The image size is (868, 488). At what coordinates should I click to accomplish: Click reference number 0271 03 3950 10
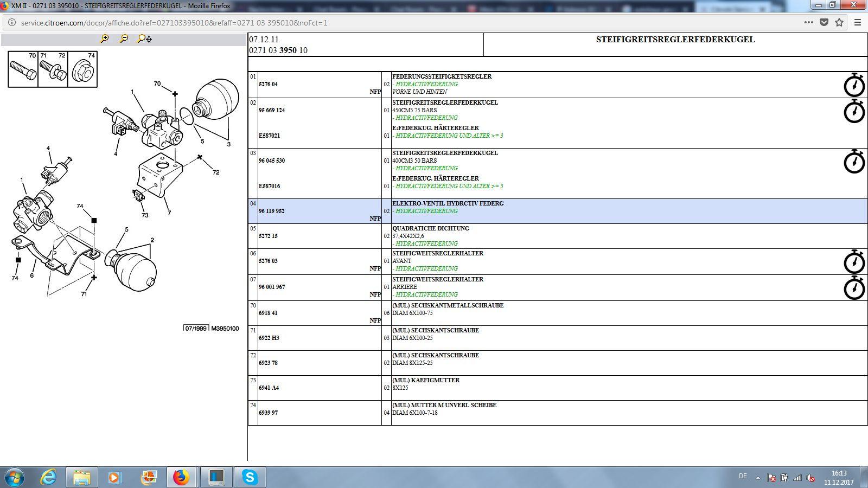click(278, 50)
